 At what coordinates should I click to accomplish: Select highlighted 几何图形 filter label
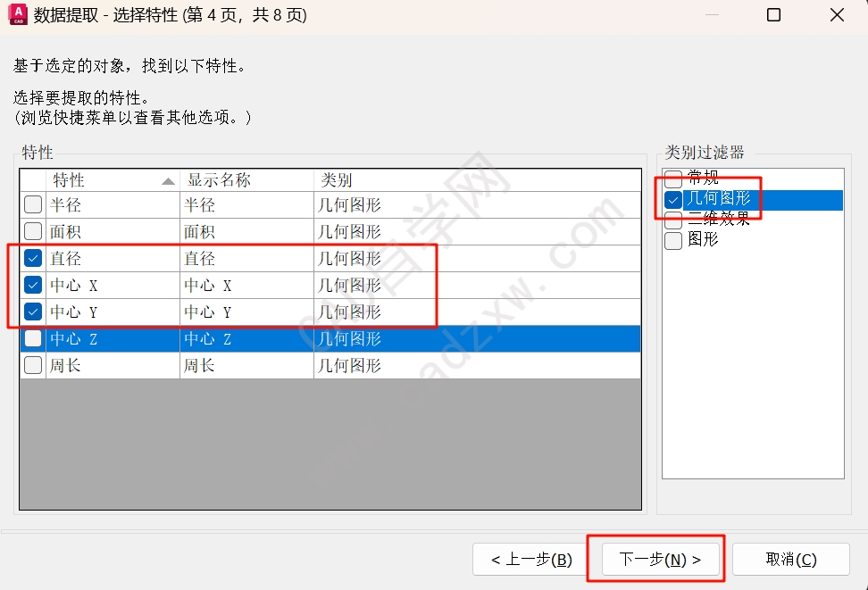[719, 198]
